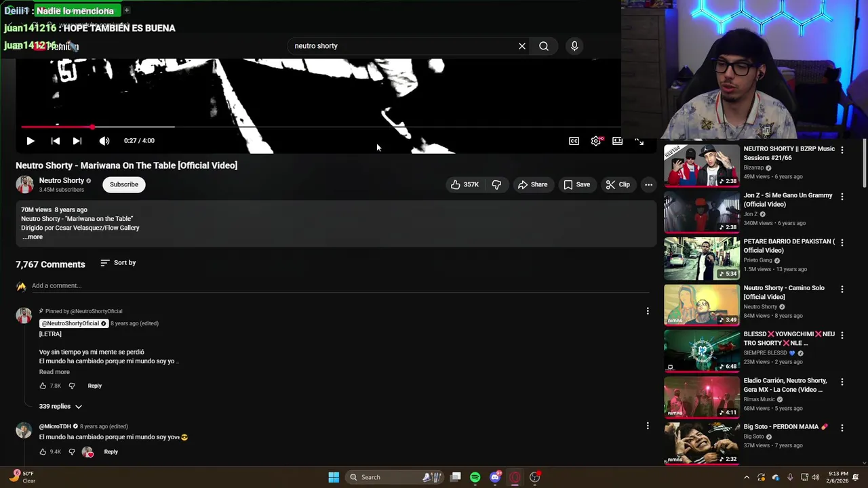The image size is (868, 488).
Task: Open options menu for the MicroTDH comment
Action: [648, 426]
